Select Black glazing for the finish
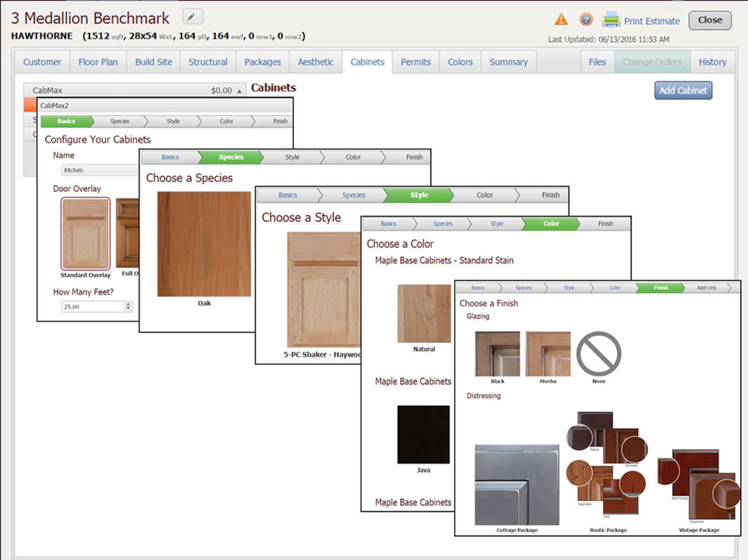The image size is (748, 560). 497,354
